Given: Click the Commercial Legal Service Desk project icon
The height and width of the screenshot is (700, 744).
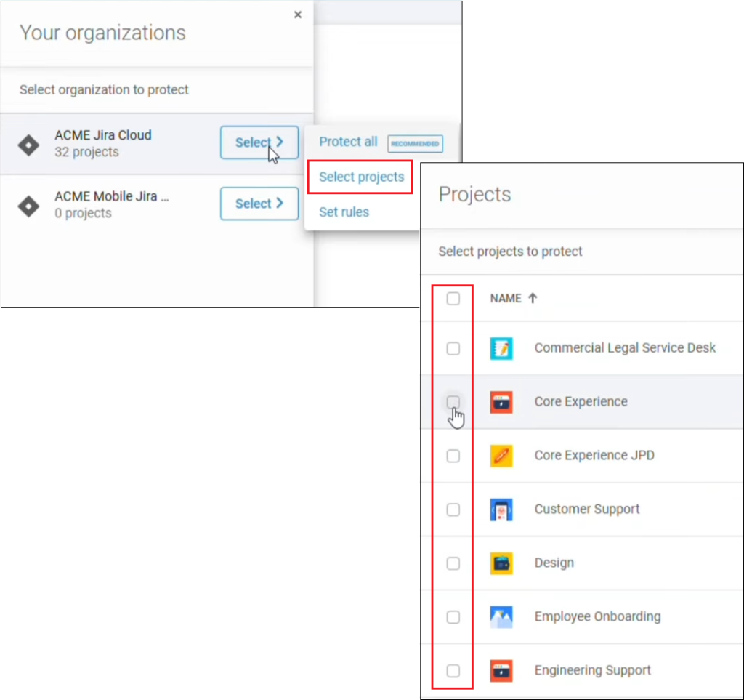Looking at the screenshot, I should pos(501,347).
